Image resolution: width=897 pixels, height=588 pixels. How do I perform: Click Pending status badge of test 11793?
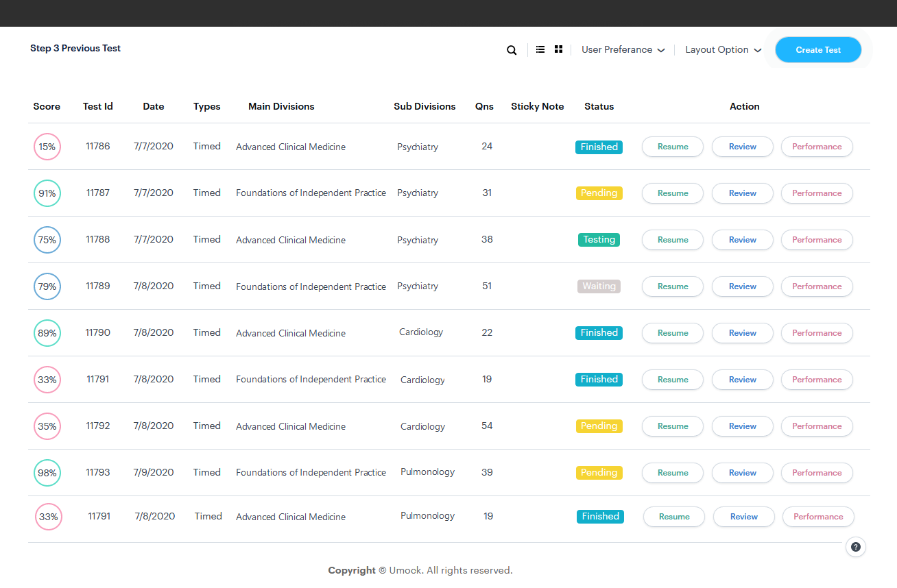click(599, 473)
